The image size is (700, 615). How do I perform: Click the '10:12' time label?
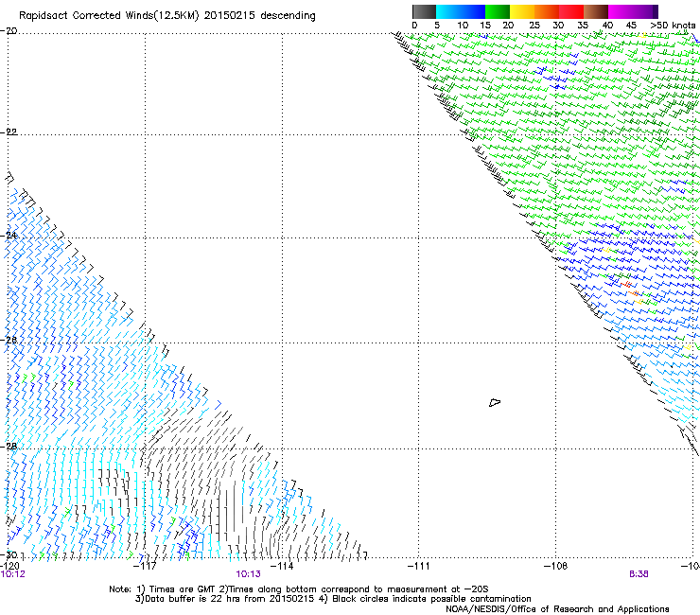click(x=13, y=574)
